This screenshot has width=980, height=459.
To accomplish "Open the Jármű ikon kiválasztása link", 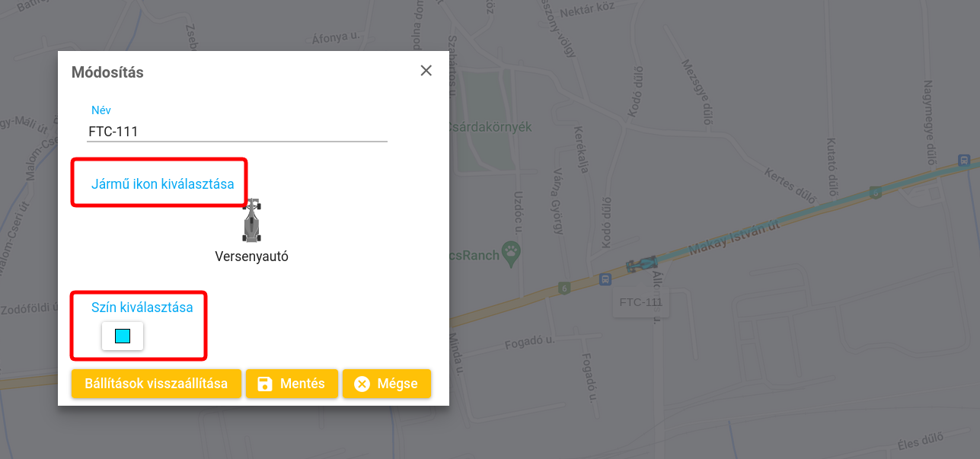I will 162,183.
